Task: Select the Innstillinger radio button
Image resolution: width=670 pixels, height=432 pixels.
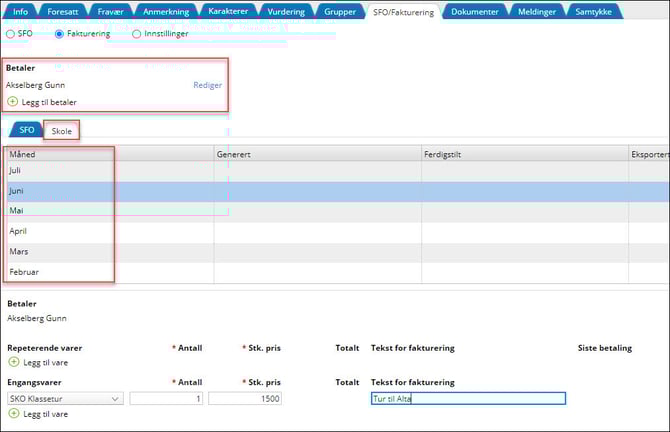Action: [137, 34]
